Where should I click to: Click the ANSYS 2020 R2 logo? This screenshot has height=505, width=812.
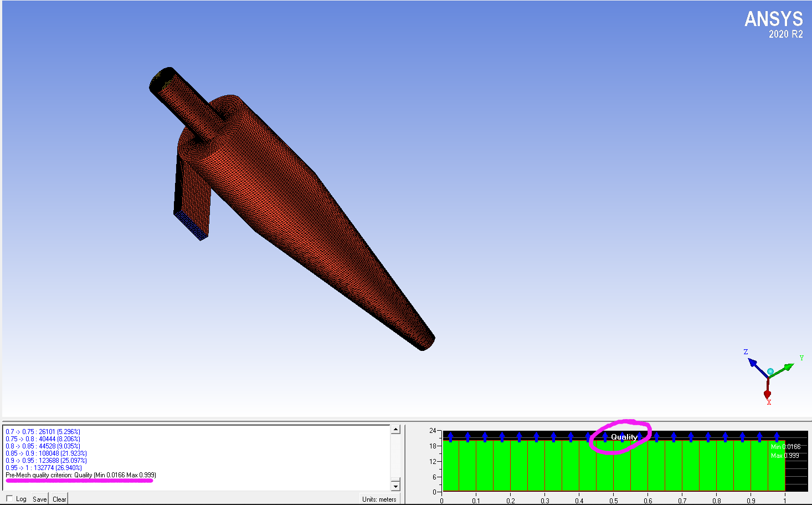tap(773, 24)
